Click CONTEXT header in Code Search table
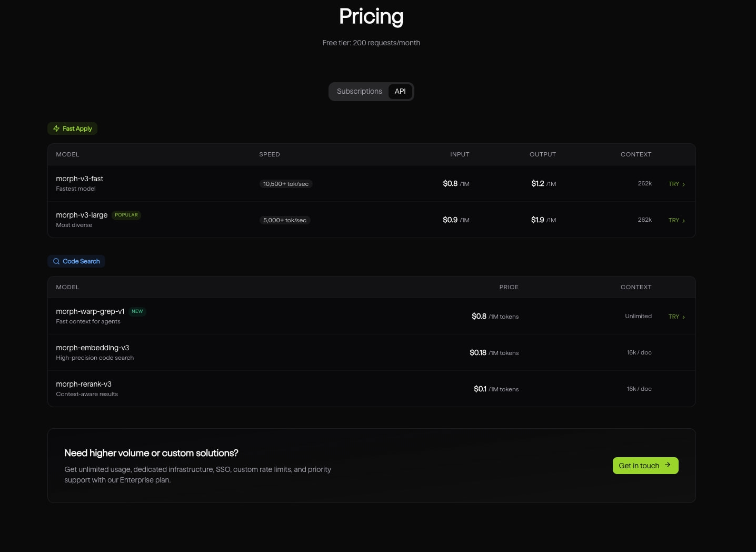Screen dimensions: 756x552 pyautogui.click(x=636, y=287)
